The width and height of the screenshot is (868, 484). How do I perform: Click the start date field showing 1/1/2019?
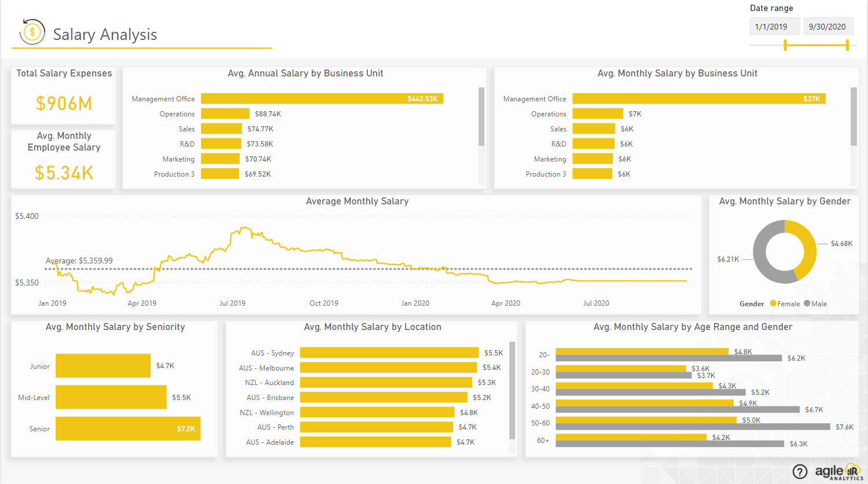(774, 25)
